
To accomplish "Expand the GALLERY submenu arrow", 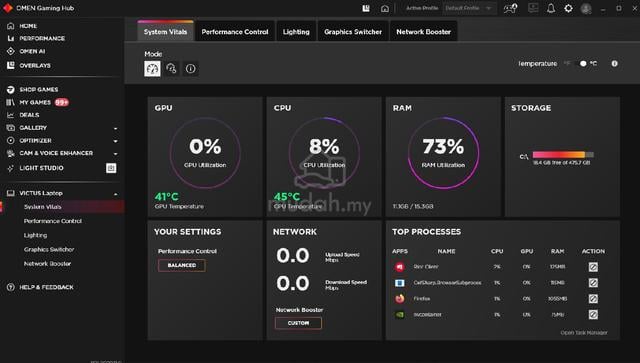I will click(116, 128).
